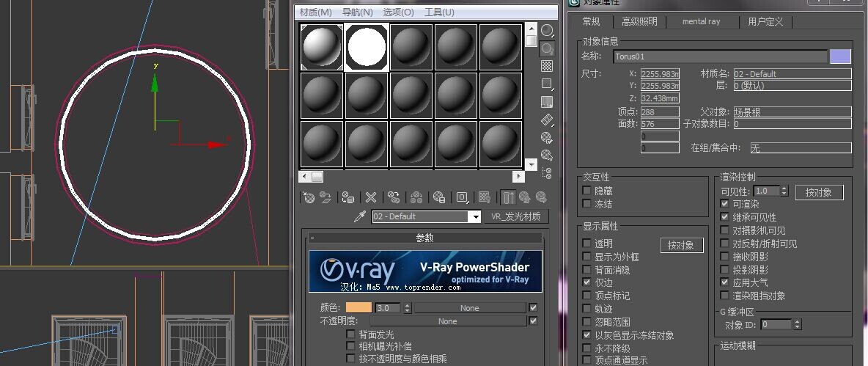Screen dimensions: 868x366
Task: Click the 对象 ID spinner arrows
Action: pos(797,324)
